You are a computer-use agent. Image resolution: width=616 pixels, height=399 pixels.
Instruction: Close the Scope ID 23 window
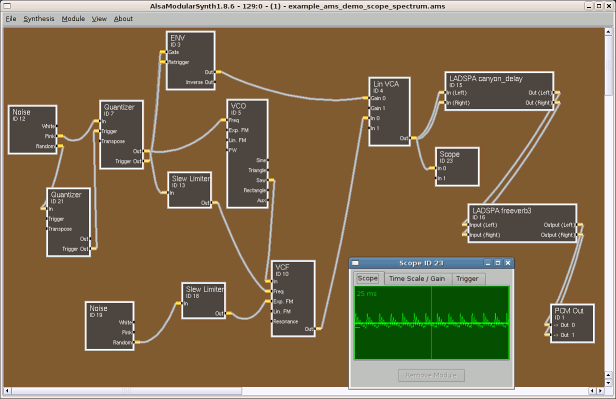(508, 263)
